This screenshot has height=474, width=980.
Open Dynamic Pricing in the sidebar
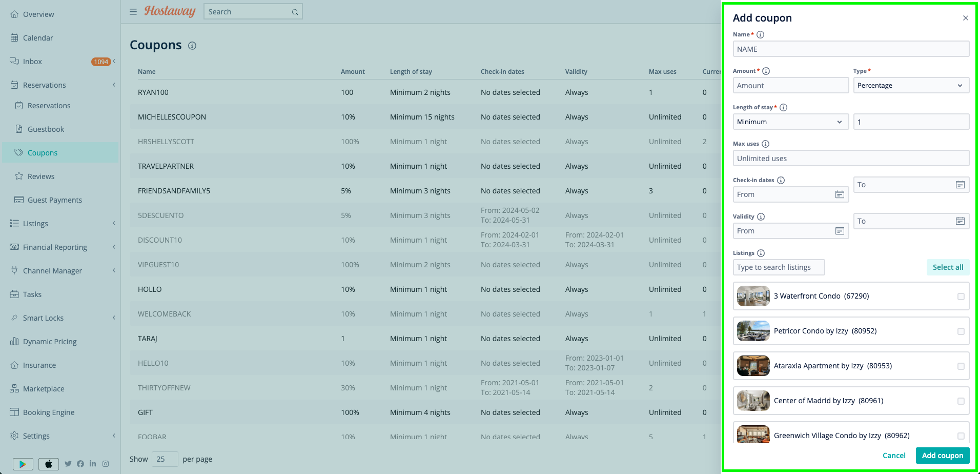(x=50, y=342)
